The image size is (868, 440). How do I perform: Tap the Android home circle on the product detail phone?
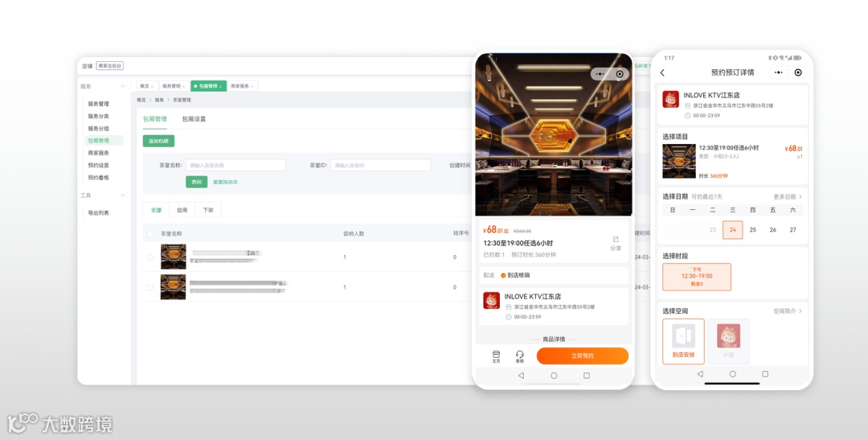[x=554, y=375]
